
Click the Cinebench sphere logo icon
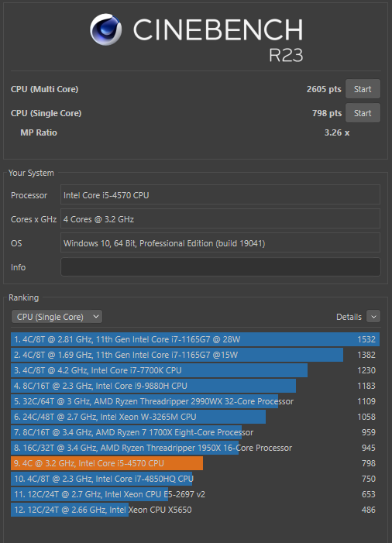tap(105, 29)
